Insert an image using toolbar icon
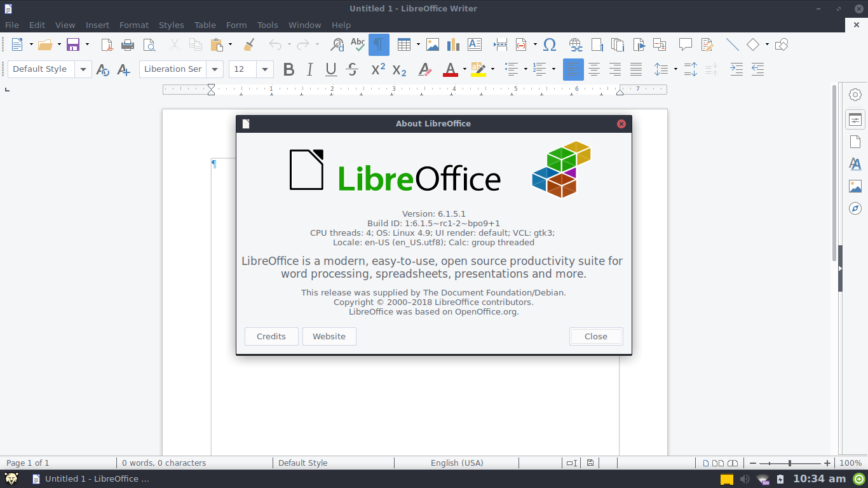 click(x=433, y=44)
